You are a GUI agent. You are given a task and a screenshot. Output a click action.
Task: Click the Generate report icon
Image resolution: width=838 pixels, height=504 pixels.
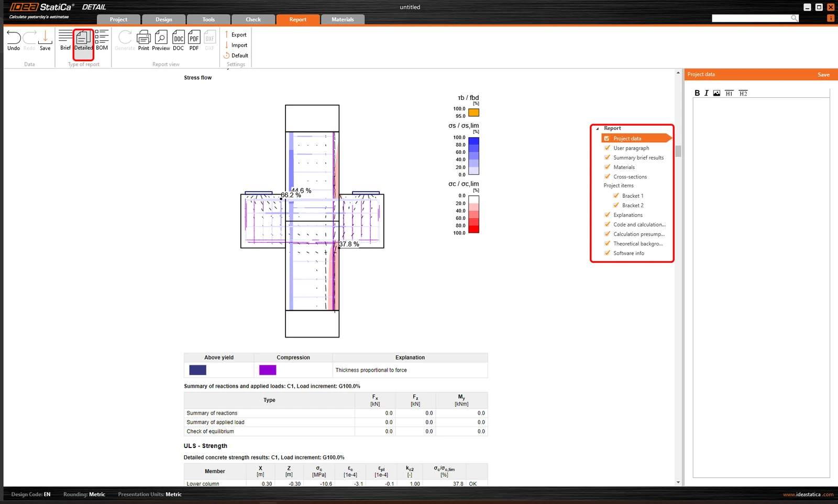125,40
